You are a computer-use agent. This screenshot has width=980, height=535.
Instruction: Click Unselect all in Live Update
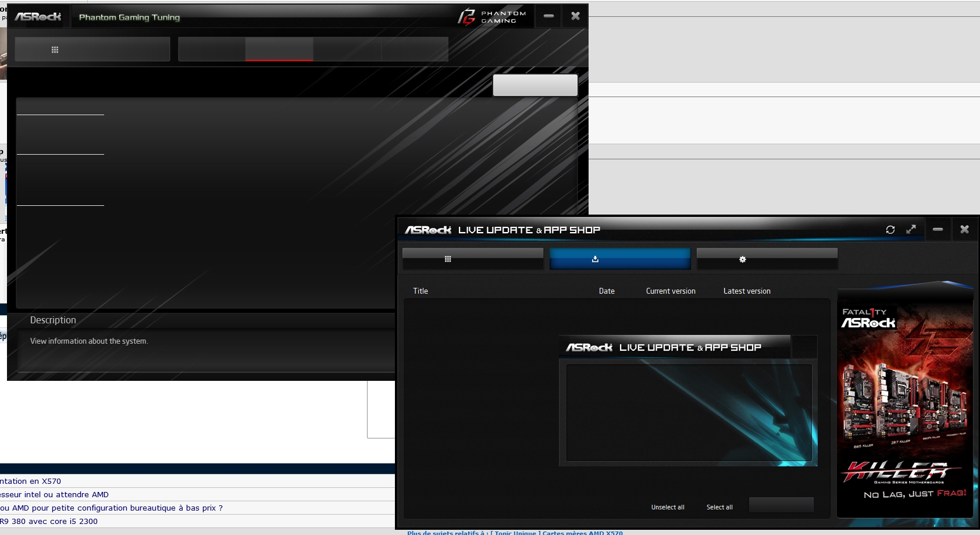[x=668, y=507]
